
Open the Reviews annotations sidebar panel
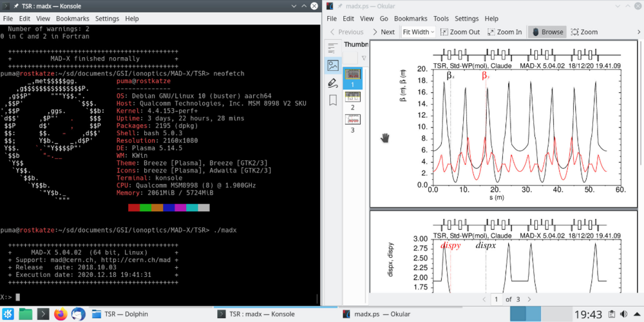tap(333, 82)
